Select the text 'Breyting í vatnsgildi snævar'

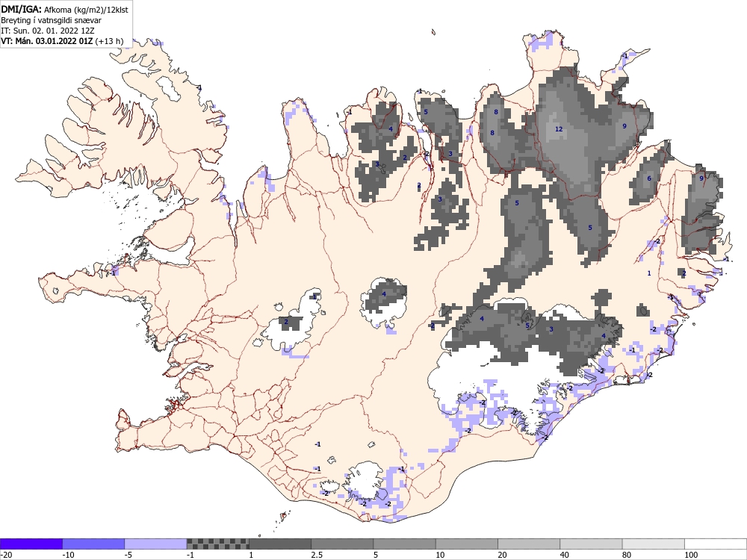(51, 20)
